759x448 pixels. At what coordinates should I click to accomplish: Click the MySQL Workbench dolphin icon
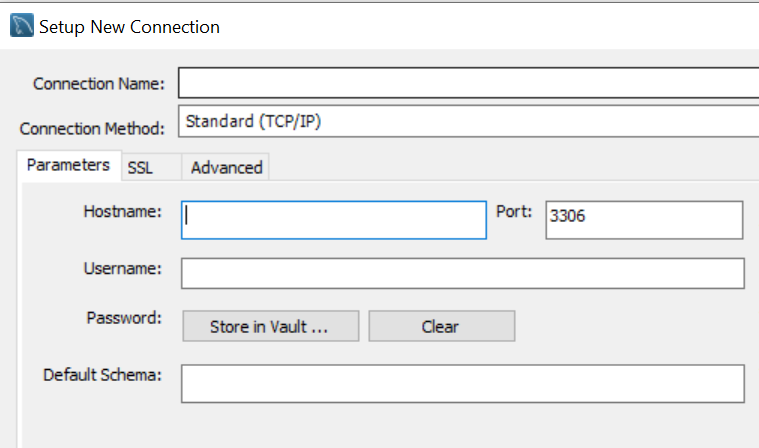pos(22,26)
